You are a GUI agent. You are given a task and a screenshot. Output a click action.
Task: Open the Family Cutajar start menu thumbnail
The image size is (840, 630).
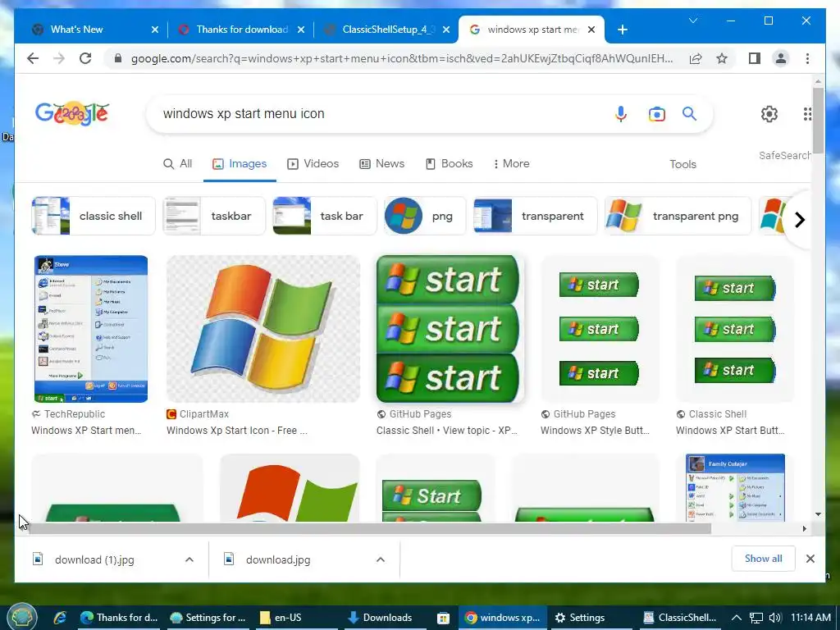pyautogui.click(x=735, y=487)
